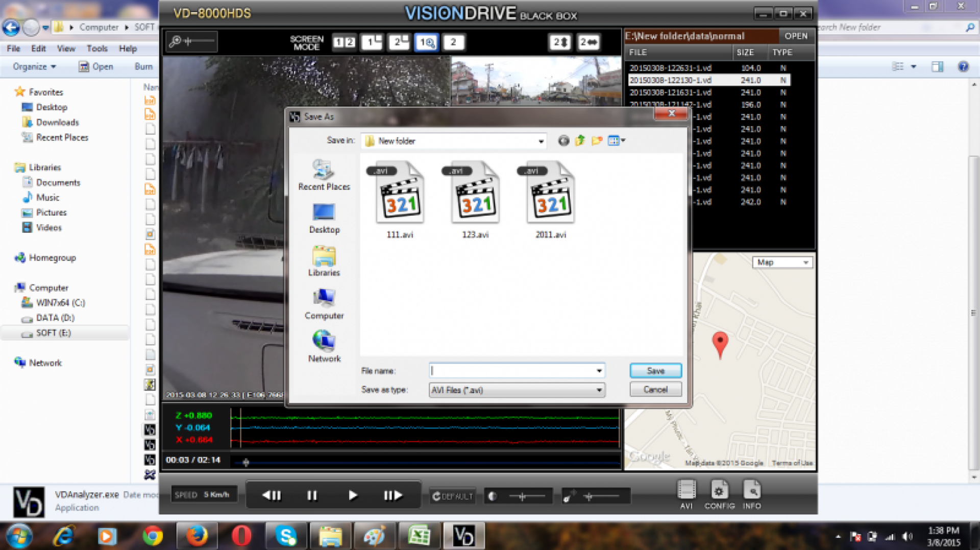980x550 pixels.
Task: Select screen mode 1 with inset
Action: [x=372, y=42]
